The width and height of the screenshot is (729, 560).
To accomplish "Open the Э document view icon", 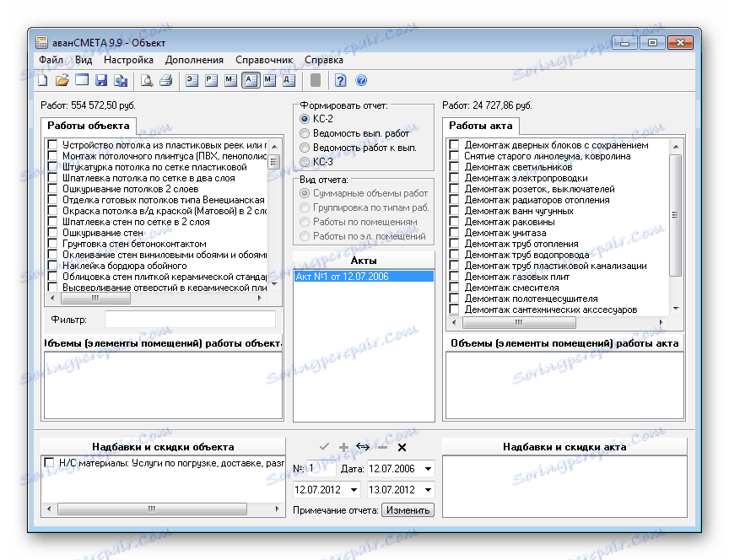I will (192, 80).
